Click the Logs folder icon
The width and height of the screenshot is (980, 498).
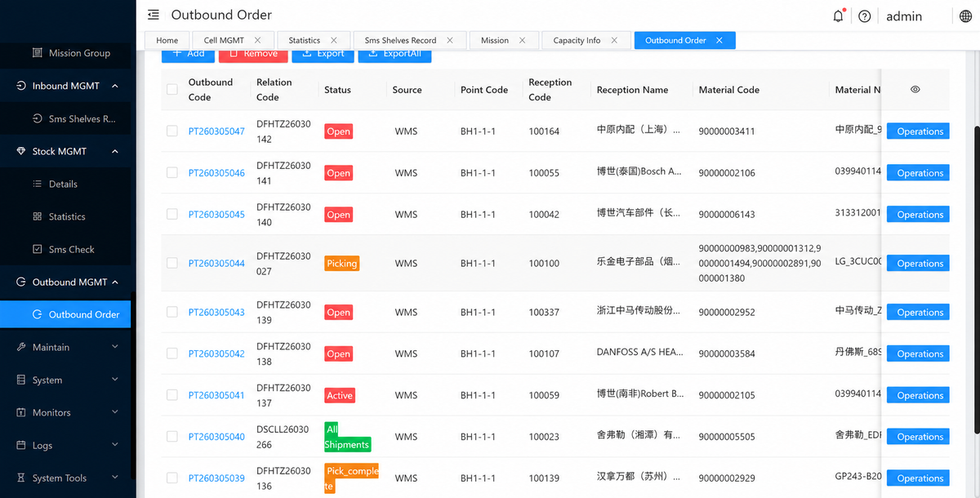pyautogui.click(x=21, y=445)
